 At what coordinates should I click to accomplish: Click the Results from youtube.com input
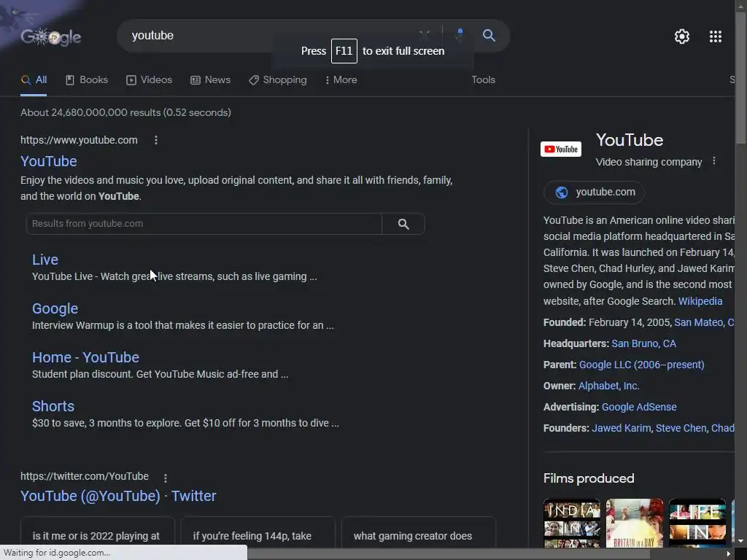point(204,224)
